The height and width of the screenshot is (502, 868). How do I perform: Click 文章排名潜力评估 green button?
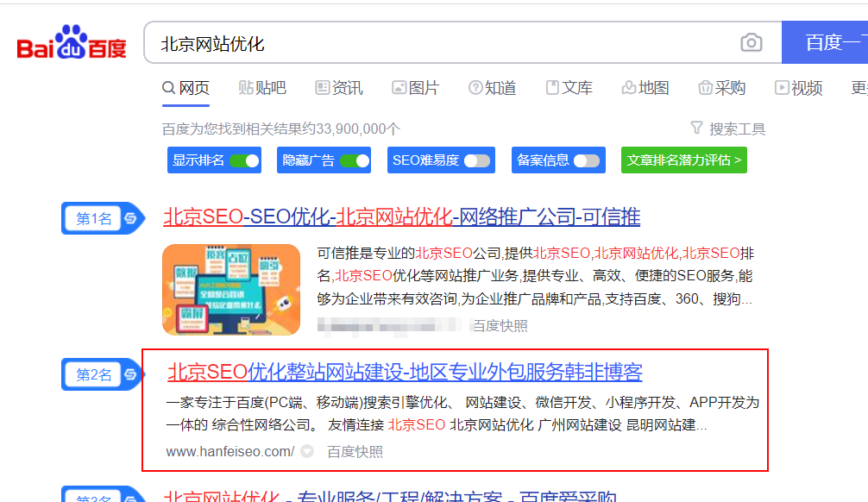[x=683, y=160]
